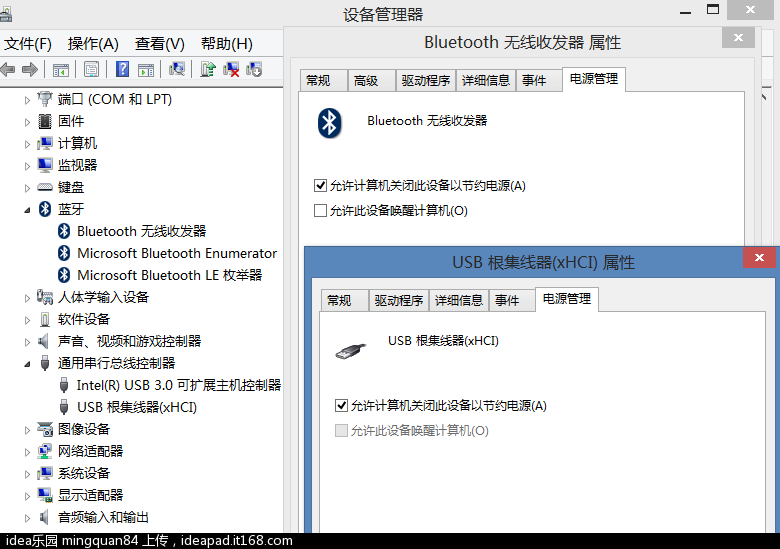Select Bluetooth 无线收发器 in device tree
780x549 pixels.
click(x=142, y=231)
